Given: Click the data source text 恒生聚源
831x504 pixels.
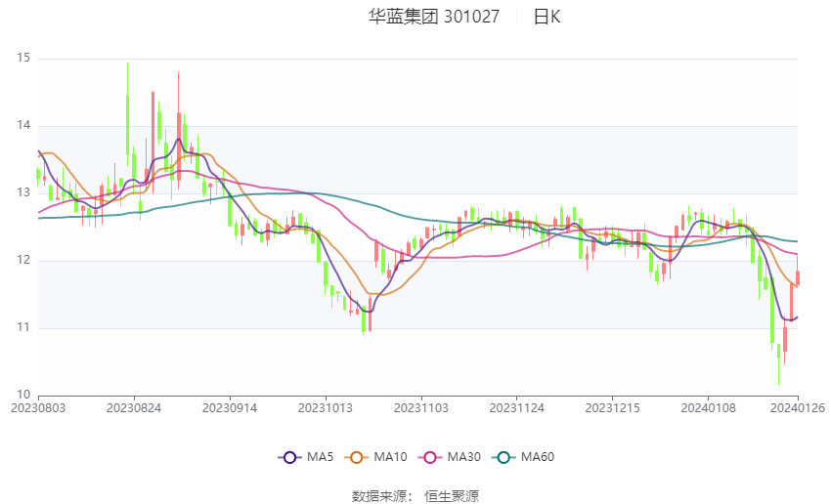Looking at the screenshot, I should pyautogui.click(x=452, y=496).
